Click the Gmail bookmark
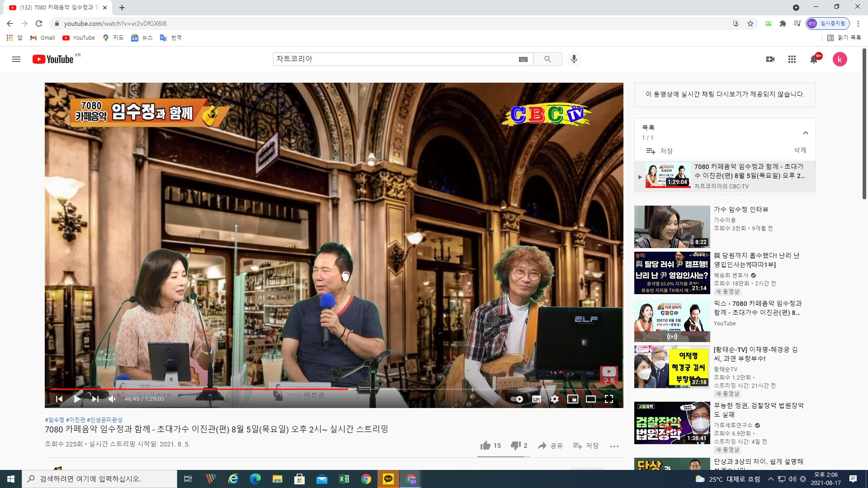Viewport: 868px width, 488px height. [x=42, y=38]
